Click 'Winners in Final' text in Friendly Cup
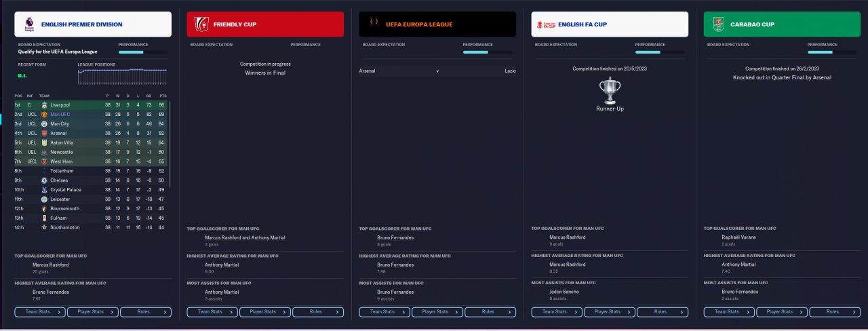This screenshot has height=331, width=868. 265,73
